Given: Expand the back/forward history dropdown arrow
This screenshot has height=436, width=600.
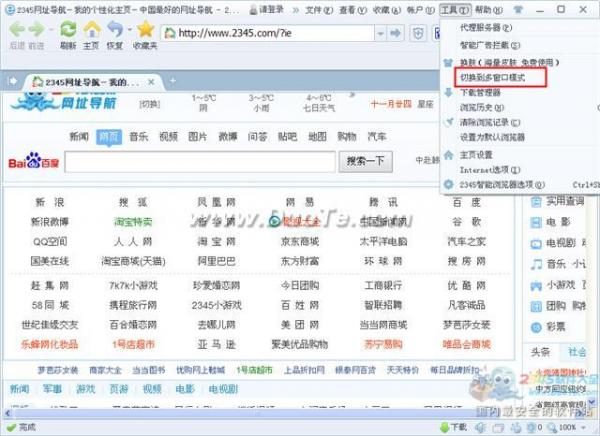Looking at the screenshot, I should coord(51,29).
